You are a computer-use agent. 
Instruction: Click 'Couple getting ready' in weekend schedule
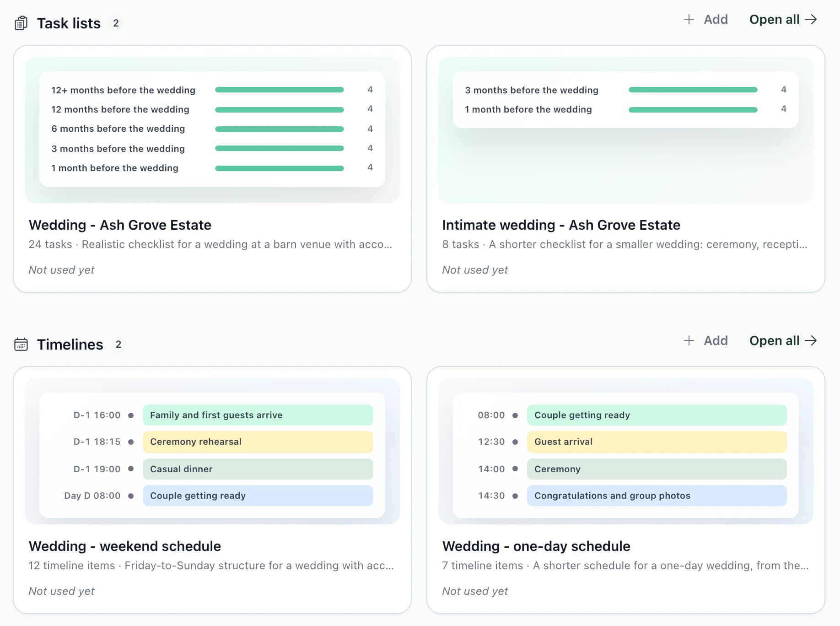point(258,496)
